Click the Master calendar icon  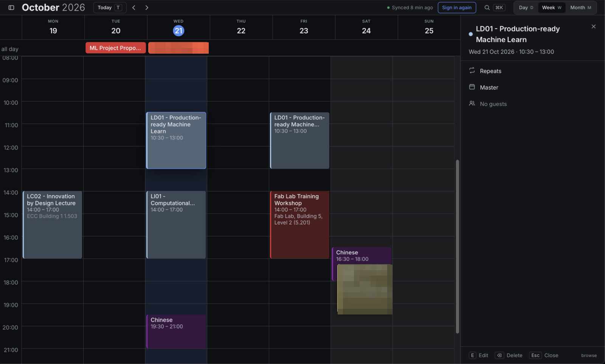click(x=472, y=87)
